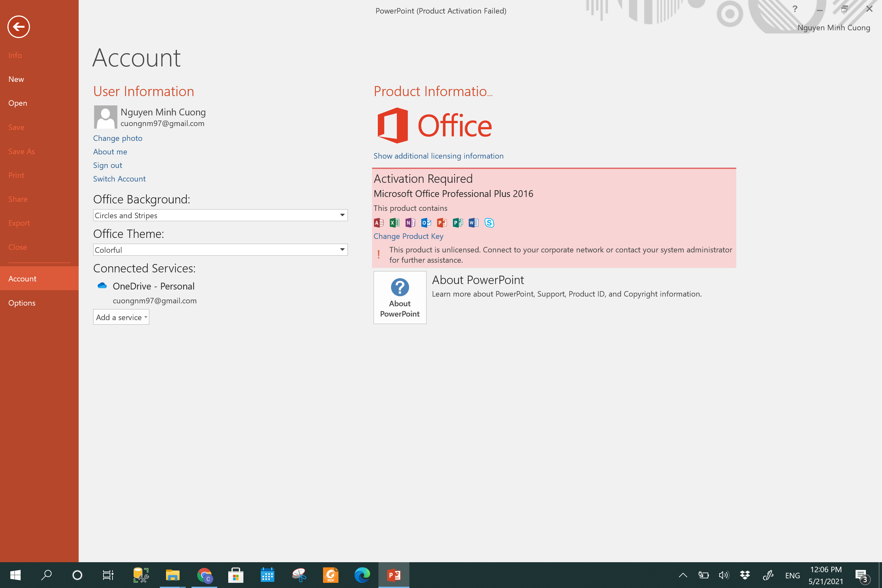Click the Office logo
This screenshot has width=882, height=588.
pos(435,125)
